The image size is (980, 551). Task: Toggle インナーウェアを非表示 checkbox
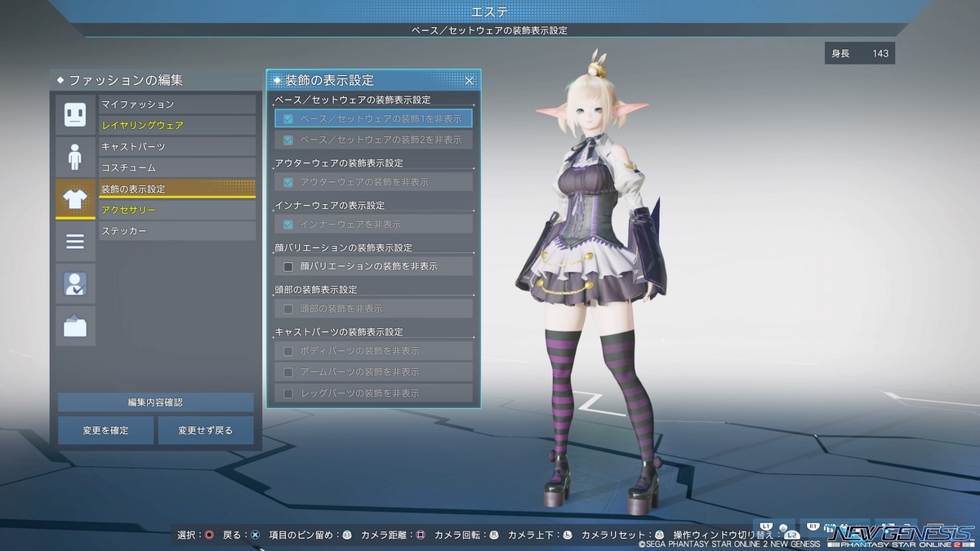[288, 224]
